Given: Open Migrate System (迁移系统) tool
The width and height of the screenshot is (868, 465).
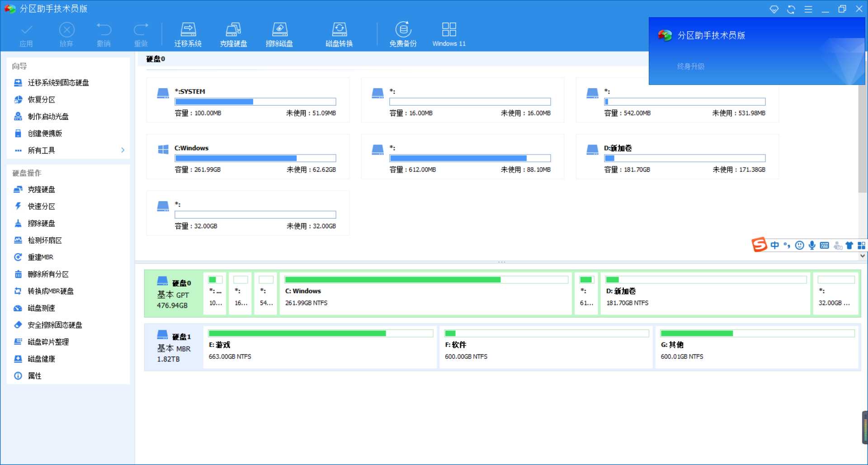Looking at the screenshot, I should point(188,34).
